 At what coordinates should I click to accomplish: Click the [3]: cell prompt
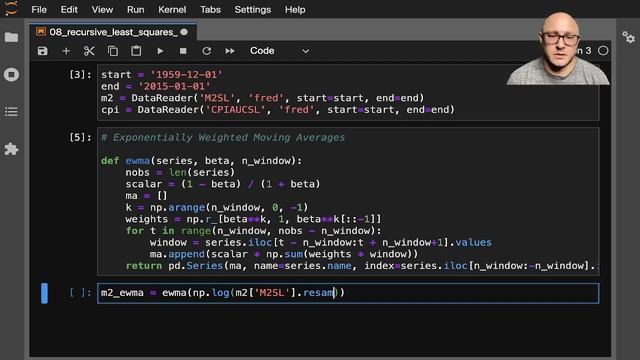tap(80, 75)
